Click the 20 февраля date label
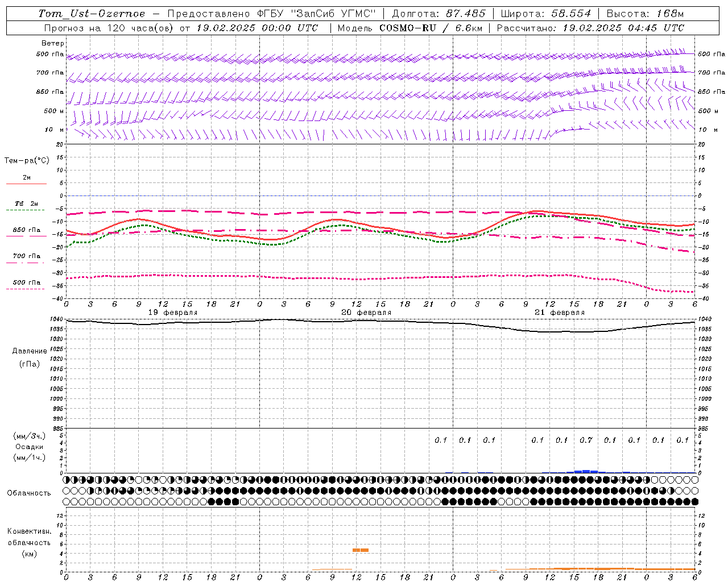The height and width of the screenshot is (582, 728). [366, 313]
